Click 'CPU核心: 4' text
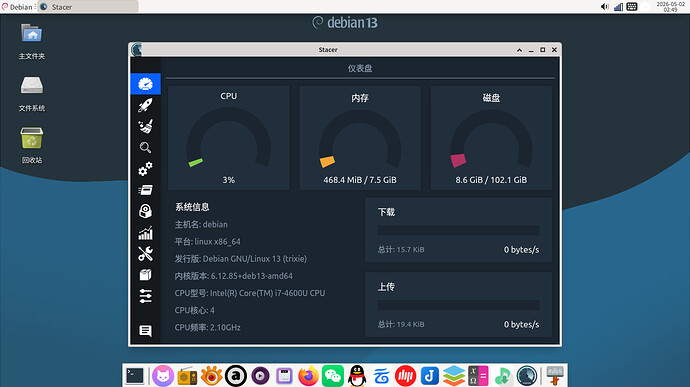 (x=195, y=310)
